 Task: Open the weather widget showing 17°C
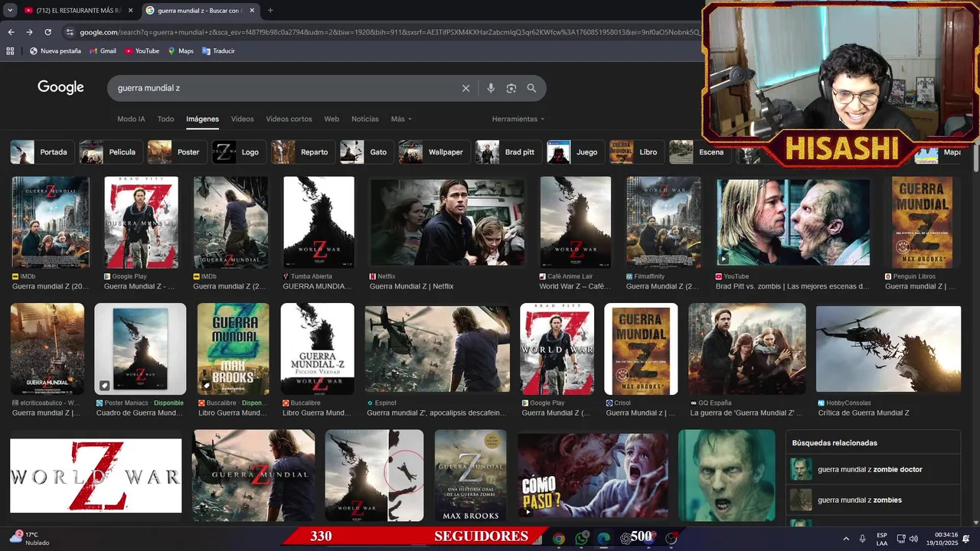28,539
